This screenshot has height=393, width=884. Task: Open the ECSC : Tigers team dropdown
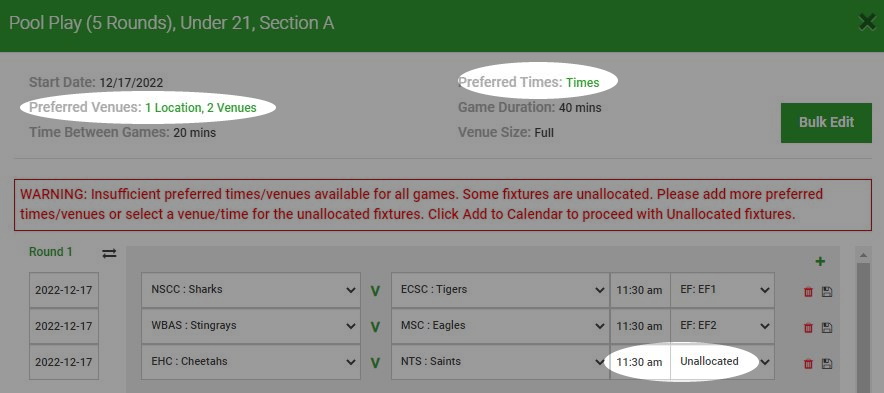(500, 290)
